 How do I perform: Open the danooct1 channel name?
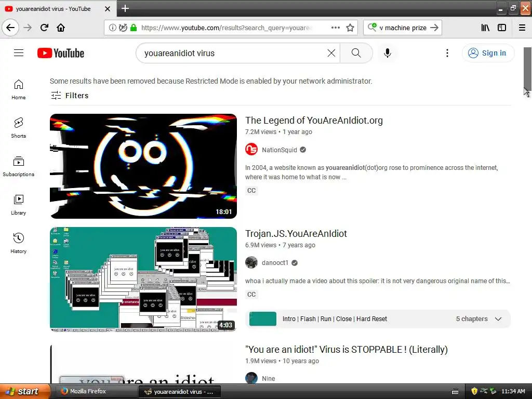pyautogui.click(x=275, y=263)
